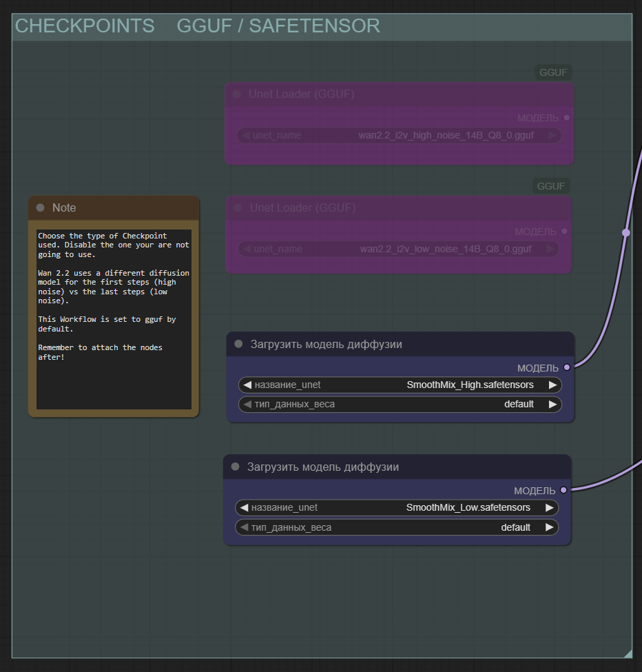
Task: Next unet_name for low_noise gguf loader
Action: pyautogui.click(x=550, y=249)
